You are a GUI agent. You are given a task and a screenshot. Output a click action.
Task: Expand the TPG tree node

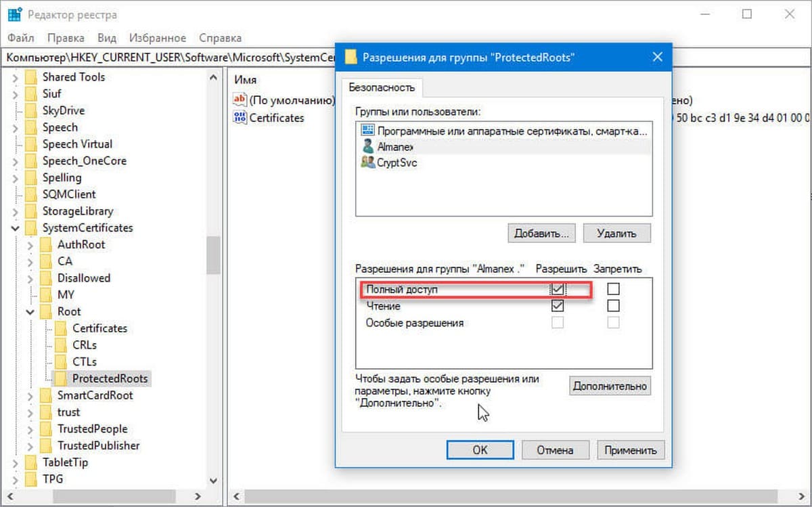tap(16, 479)
